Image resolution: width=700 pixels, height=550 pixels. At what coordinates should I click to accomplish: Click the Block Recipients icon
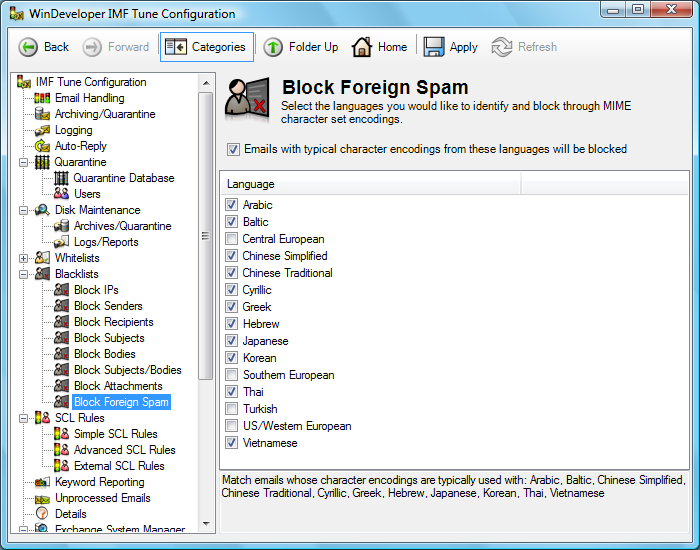(61, 322)
